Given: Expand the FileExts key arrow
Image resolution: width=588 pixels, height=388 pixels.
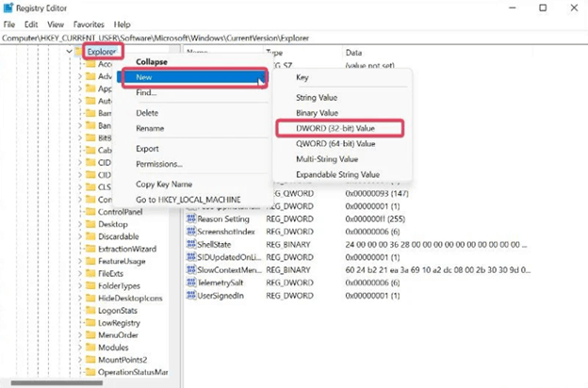Looking at the screenshot, I should click(x=79, y=274).
